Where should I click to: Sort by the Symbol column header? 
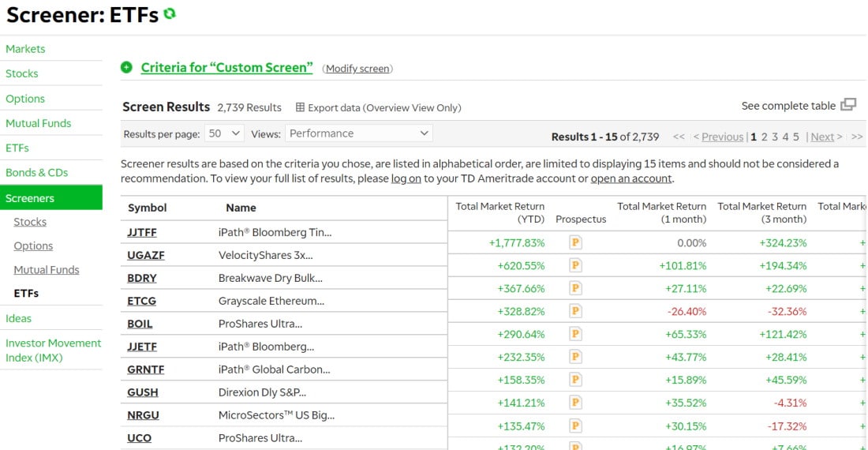(x=148, y=208)
